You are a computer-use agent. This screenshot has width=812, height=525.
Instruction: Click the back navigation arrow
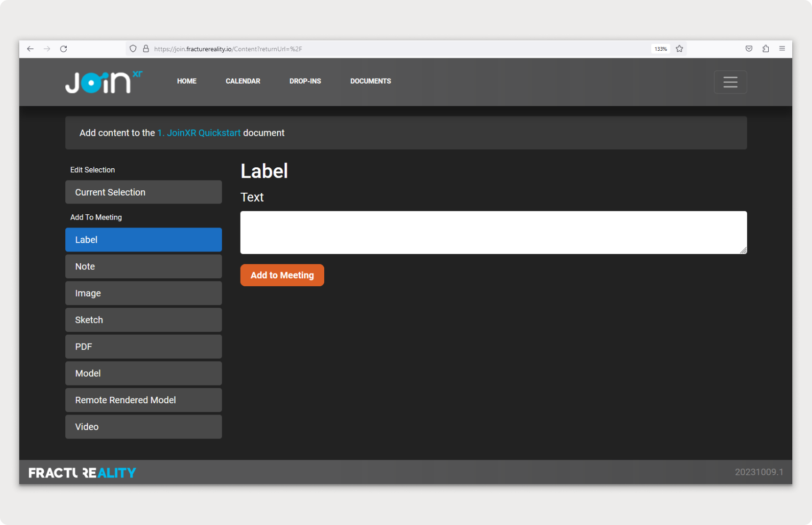(x=30, y=48)
